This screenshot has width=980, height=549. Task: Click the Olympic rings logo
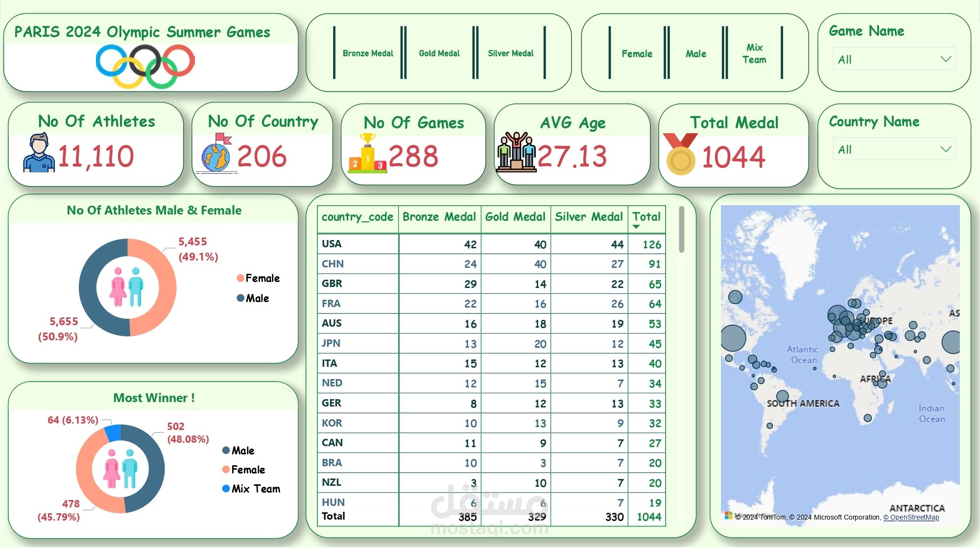[x=145, y=66]
